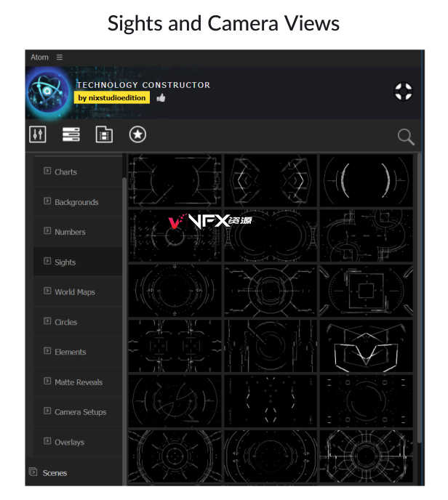Select the parentheses-shaped sight thumbnail
Viewport: 448px width, 500px height.
(x=367, y=181)
